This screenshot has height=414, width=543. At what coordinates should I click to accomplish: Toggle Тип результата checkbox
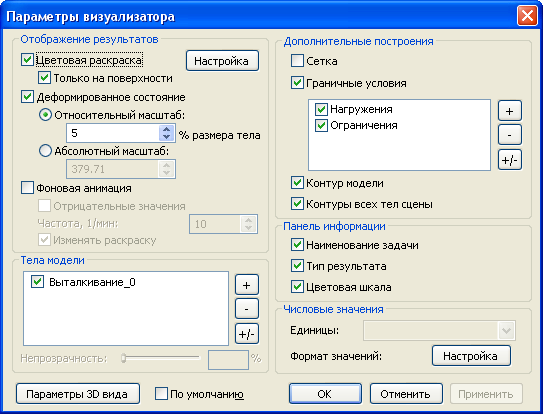pyautogui.click(x=297, y=266)
